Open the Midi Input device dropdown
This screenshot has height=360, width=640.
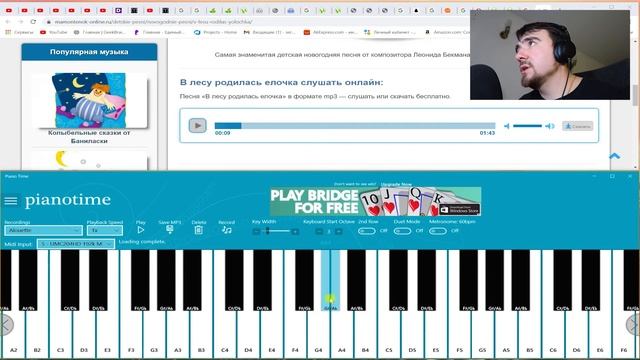click(x=76, y=244)
